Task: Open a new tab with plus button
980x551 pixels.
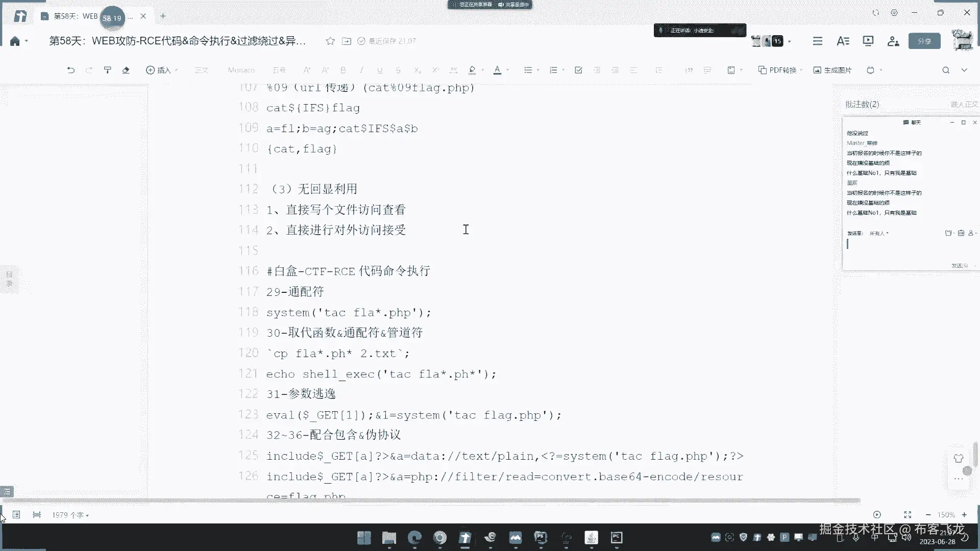Action: click(x=163, y=16)
